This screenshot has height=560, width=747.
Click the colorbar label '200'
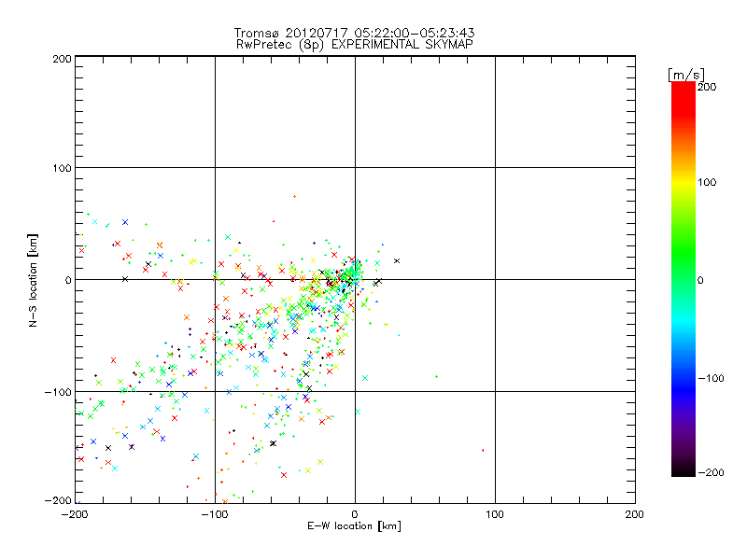[707, 87]
